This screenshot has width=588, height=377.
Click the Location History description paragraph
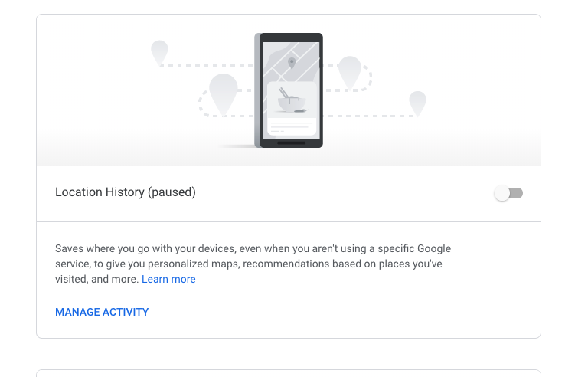[x=253, y=264]
